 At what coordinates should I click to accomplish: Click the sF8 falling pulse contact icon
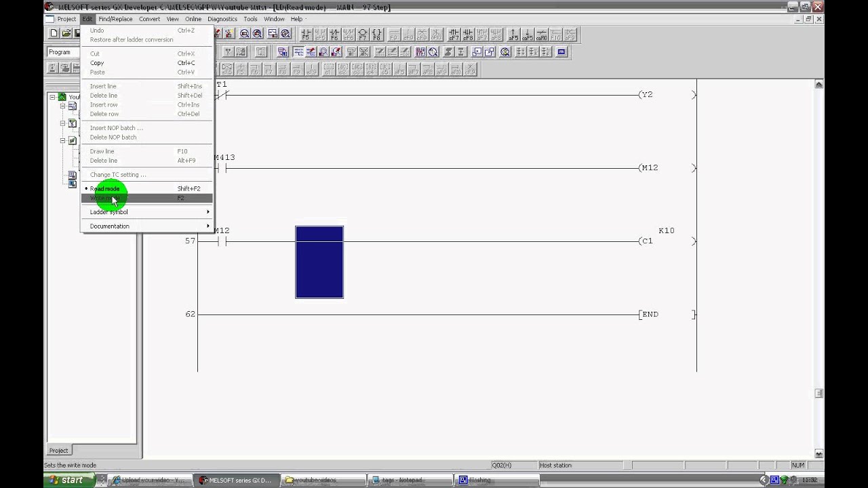pos(468,34)
